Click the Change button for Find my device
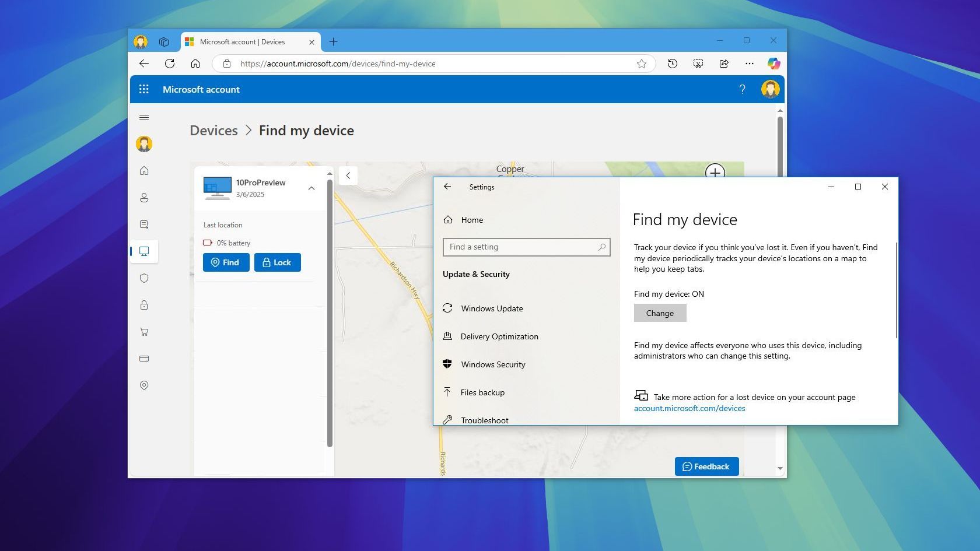The width and height of the screenshot is (980, 551). (x=660, y=313)
